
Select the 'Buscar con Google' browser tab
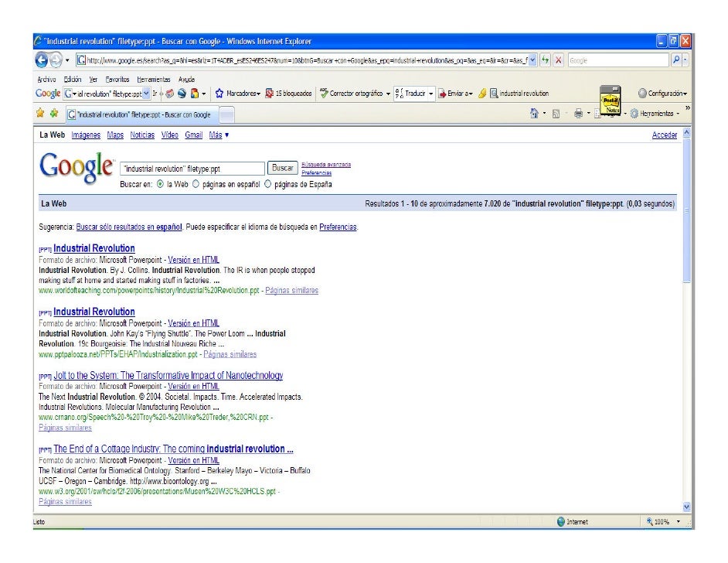[141, 114]
